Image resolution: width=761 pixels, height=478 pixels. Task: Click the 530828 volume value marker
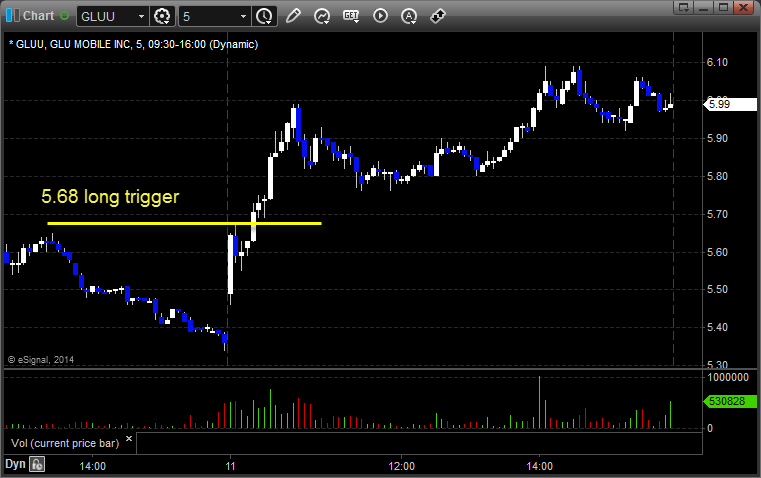click(x=729, y=401)
